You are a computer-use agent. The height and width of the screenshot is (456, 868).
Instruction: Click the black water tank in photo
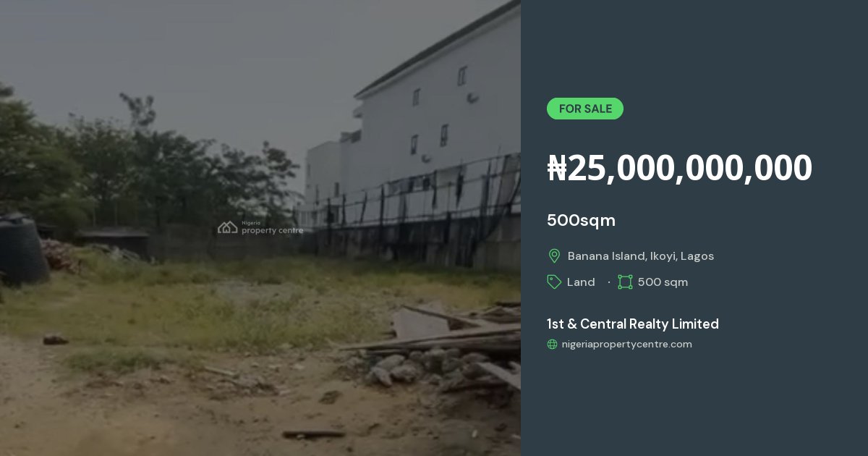pos(23,248)
